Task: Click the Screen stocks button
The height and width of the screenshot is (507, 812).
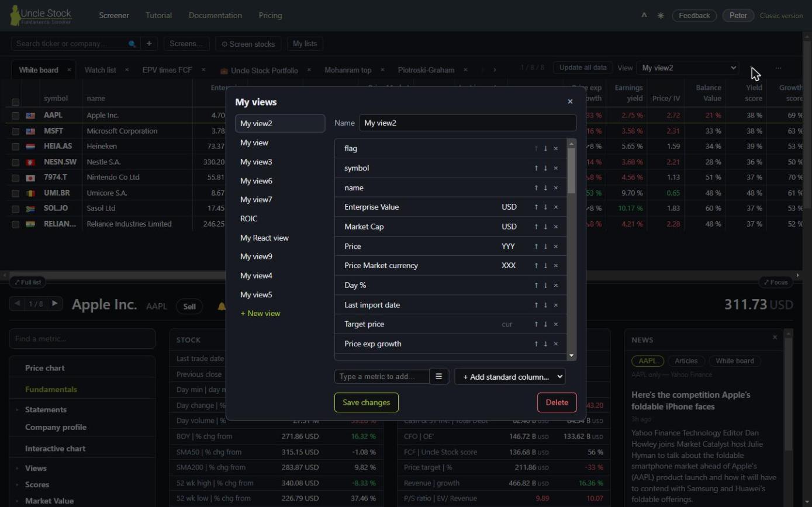Action: [x=248, y=44]
